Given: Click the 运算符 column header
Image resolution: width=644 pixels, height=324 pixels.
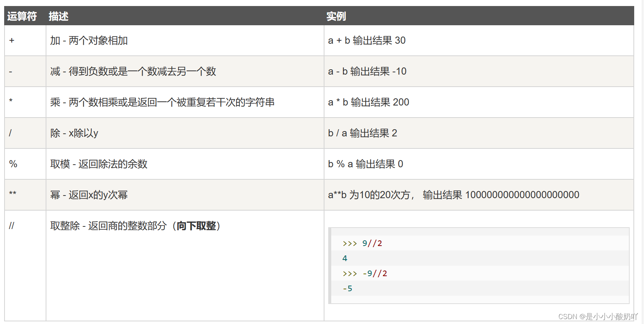Looking at the screenshot, I should click(x=22, y=16).
